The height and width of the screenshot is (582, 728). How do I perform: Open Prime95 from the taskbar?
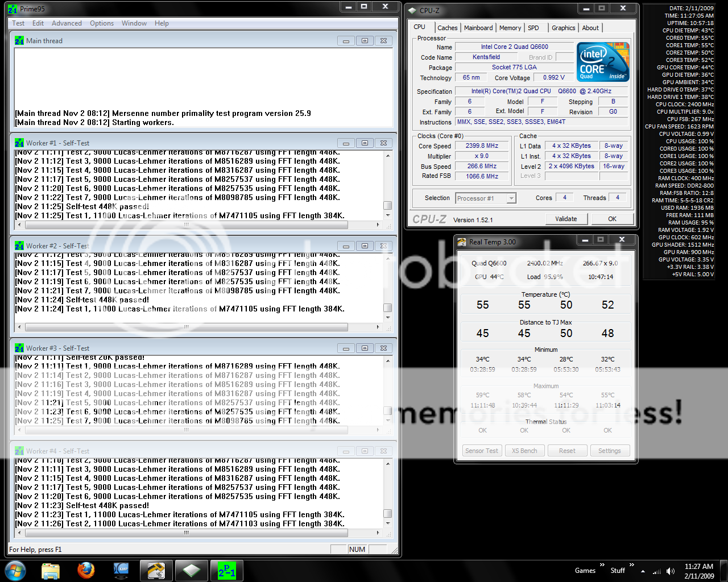[226, 570]
